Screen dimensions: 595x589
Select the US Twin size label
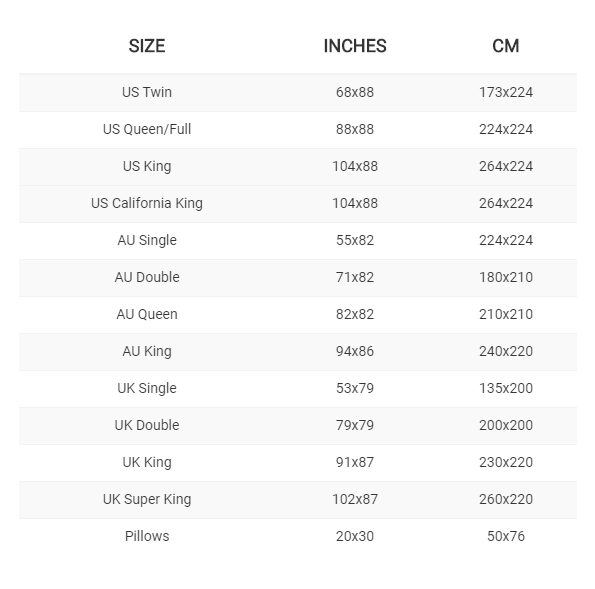tap(147, 92)
